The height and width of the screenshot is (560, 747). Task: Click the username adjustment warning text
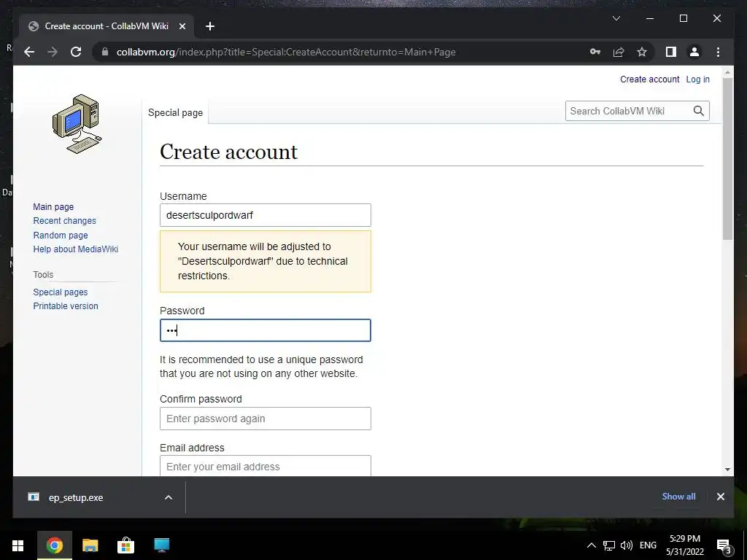click(x=263, y=261)
